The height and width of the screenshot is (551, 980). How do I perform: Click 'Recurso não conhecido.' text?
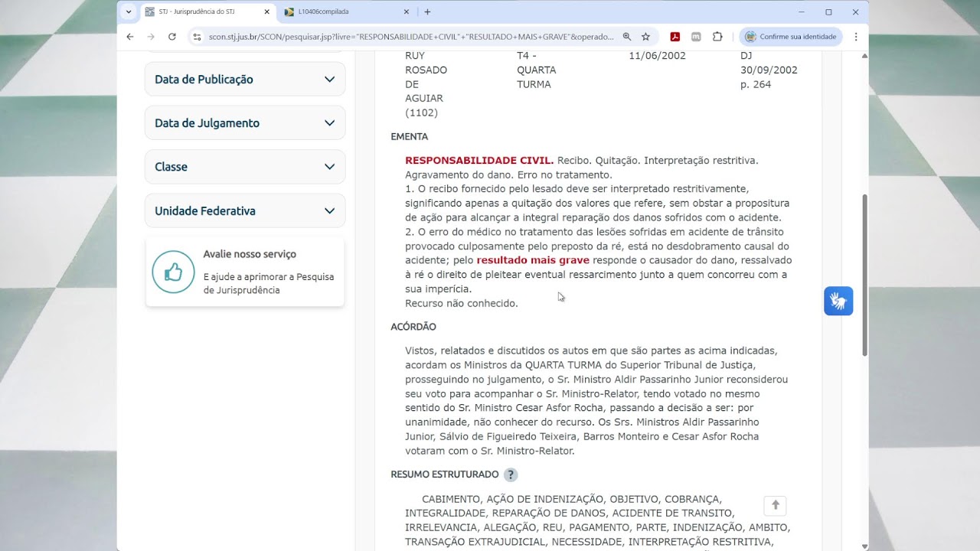click(462, 303)
